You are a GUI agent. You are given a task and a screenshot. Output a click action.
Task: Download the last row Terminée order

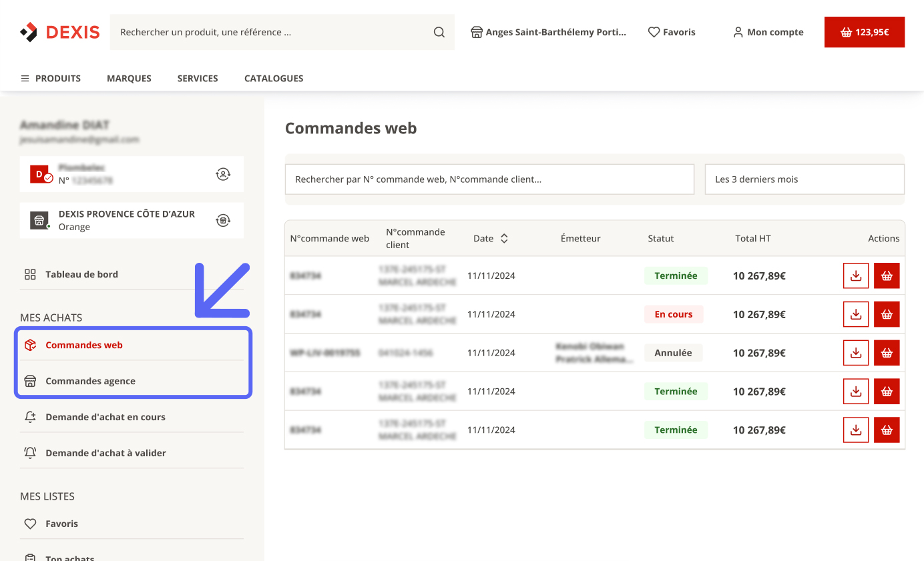[856, 430]
